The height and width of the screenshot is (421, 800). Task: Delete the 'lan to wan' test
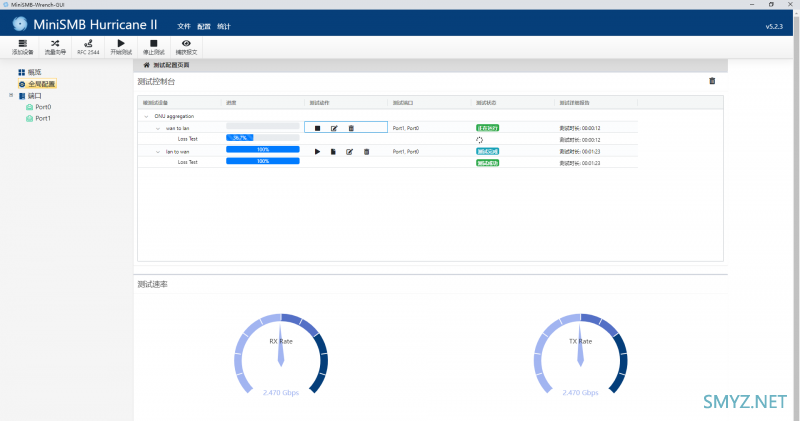pos(366,152)
